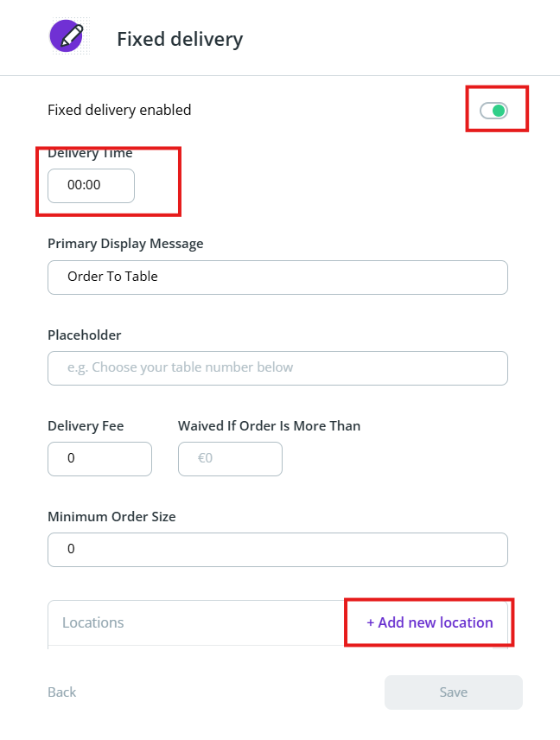The image size is (560, 740).
Task: Click the Waived If Order Is More Than field
Action: [230, 458]
